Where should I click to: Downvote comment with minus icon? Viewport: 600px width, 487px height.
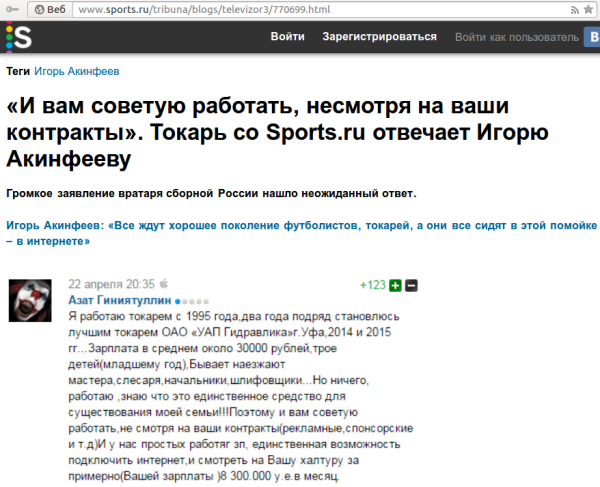(411, 285)
